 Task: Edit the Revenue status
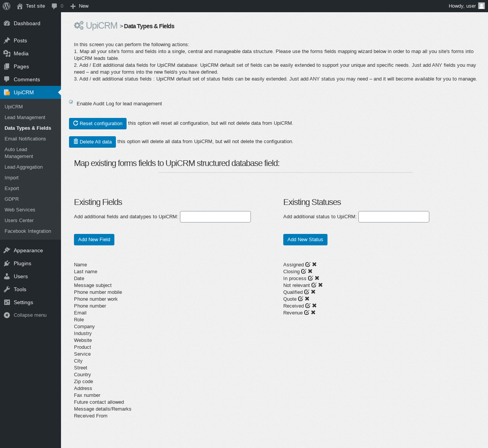point(307,313)
